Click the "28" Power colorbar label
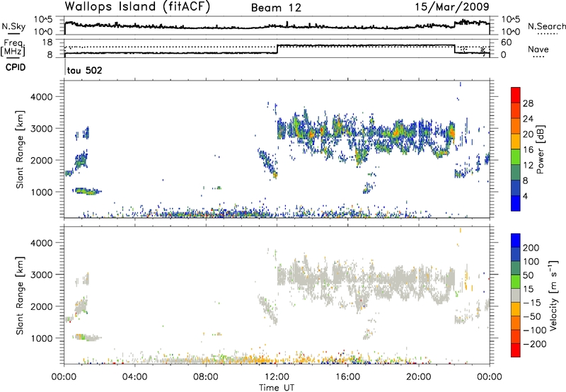 coord(528,103)
